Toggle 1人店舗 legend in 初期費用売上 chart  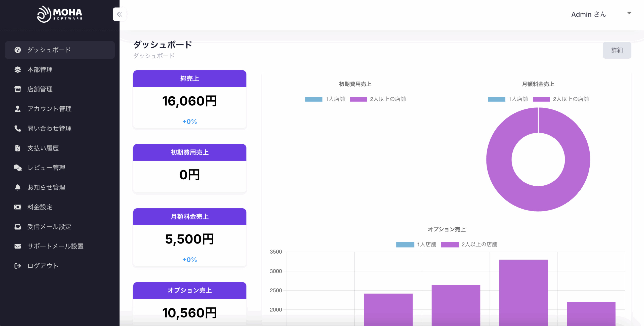tap(325, 99)
